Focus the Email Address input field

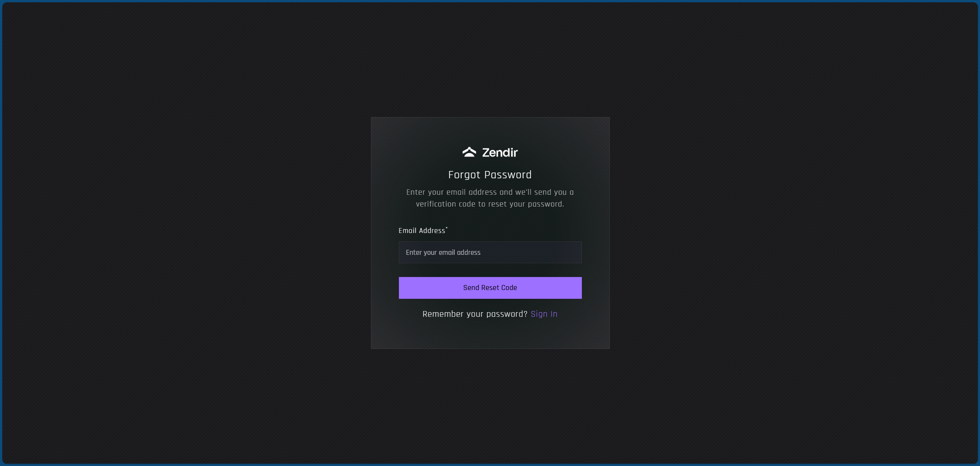point(490,252)
